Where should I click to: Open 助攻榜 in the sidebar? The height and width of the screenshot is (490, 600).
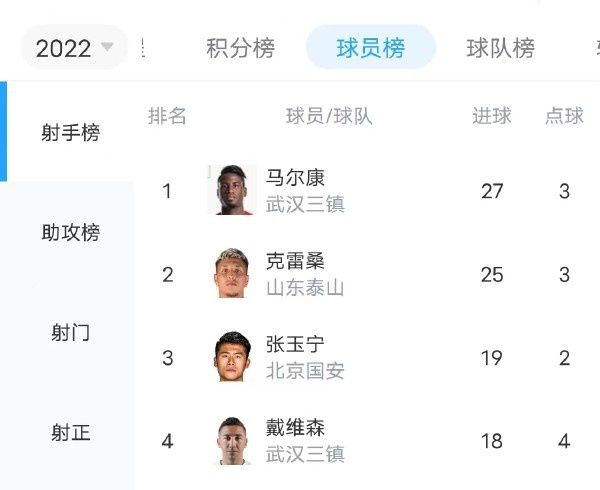(70, 233)
